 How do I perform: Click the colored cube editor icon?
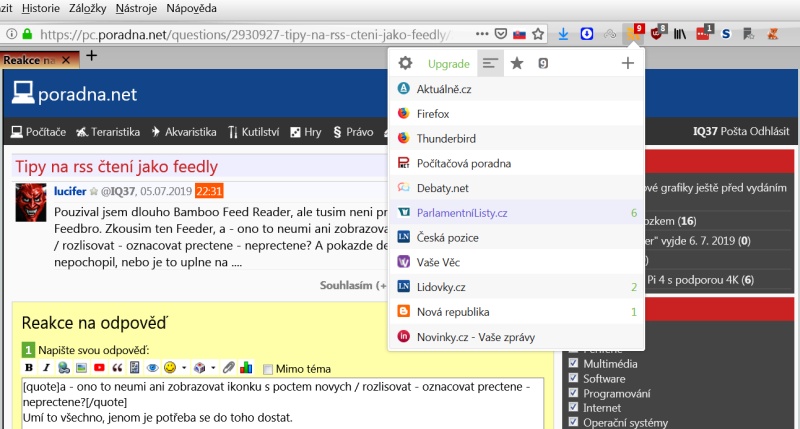(x=199, y=367)
